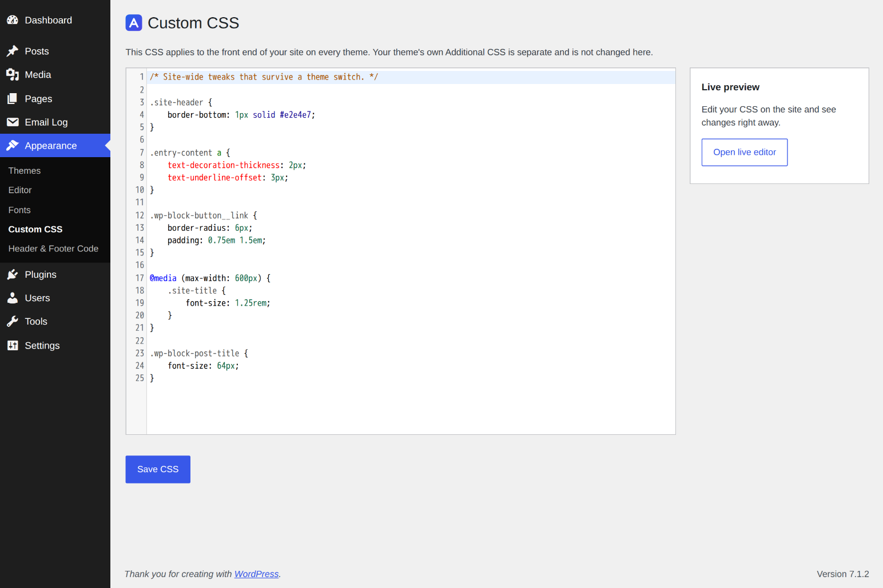Click the Tools wrench icon
This screenshot has height=588, width=883.
pyautogui.click(x=13, y=322)
